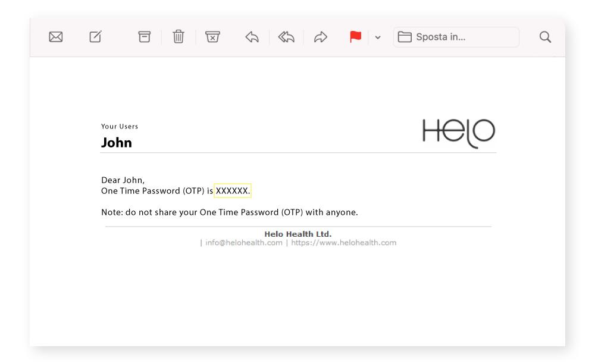Delete the message with the trash icon
Image resolution: width=595 pixels, height=364 pixels.
pos(178,37)
